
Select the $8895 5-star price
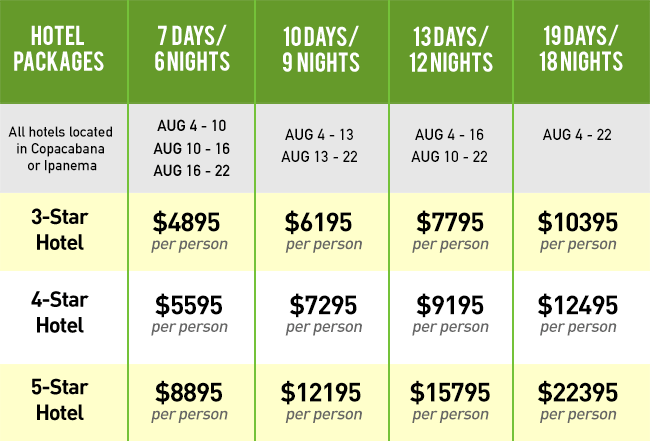(190, 391)
